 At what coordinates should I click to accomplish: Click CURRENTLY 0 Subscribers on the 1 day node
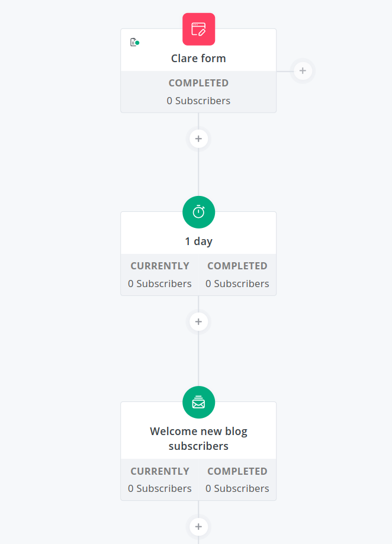pyautogui.click(x=159, y=283)
